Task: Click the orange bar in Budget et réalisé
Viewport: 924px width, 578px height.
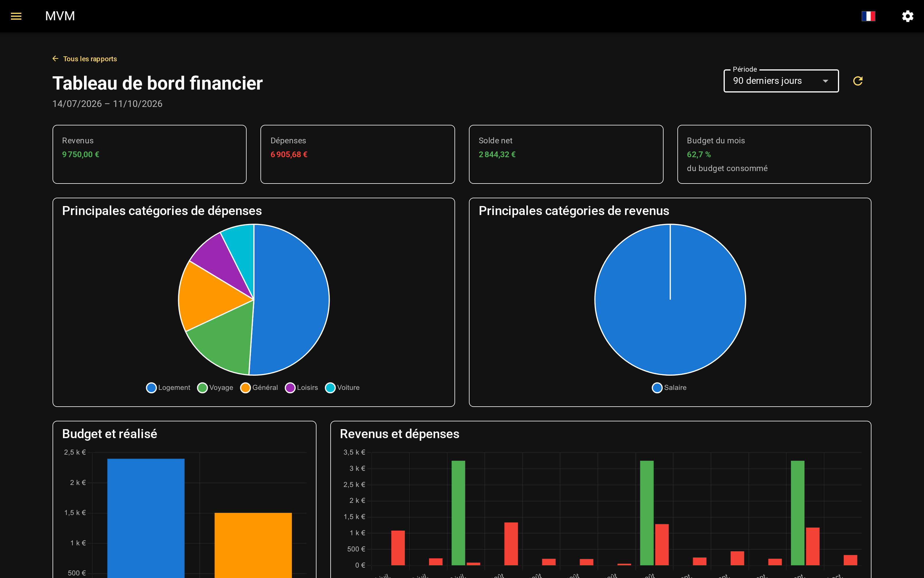Action: click(253, 545)
